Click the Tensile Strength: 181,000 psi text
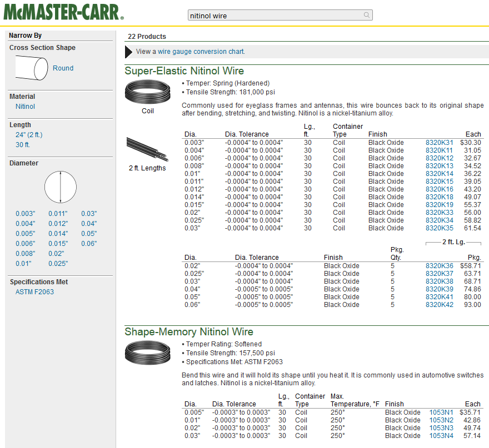Screen dimensions: 489x448 [x=231, y=92]
